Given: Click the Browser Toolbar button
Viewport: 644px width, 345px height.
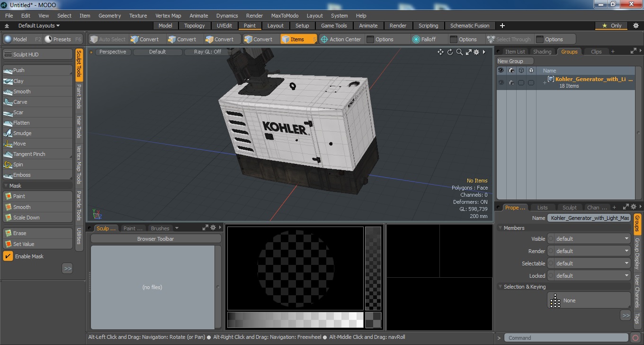Looking at the screenshot, I should 155,239.
